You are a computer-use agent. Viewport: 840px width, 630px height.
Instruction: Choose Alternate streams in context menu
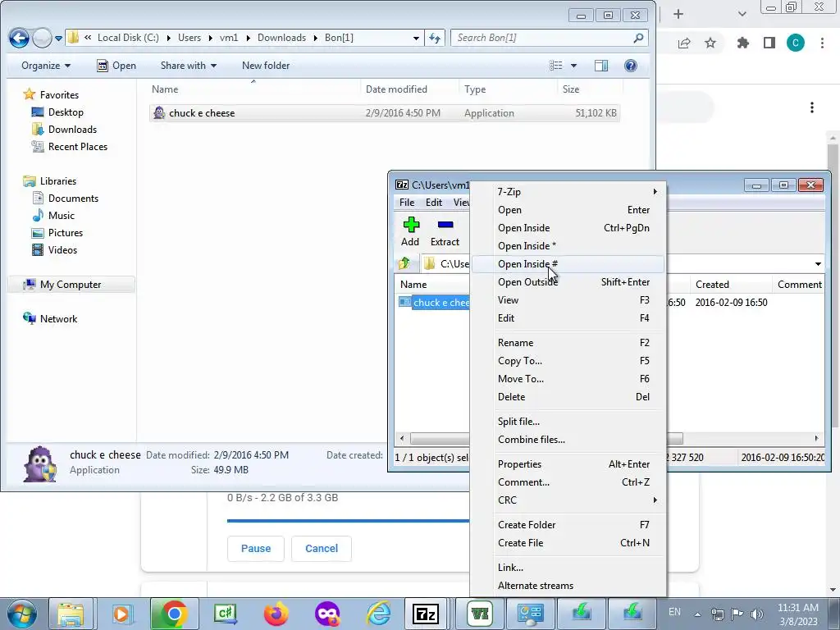point(568,586)
